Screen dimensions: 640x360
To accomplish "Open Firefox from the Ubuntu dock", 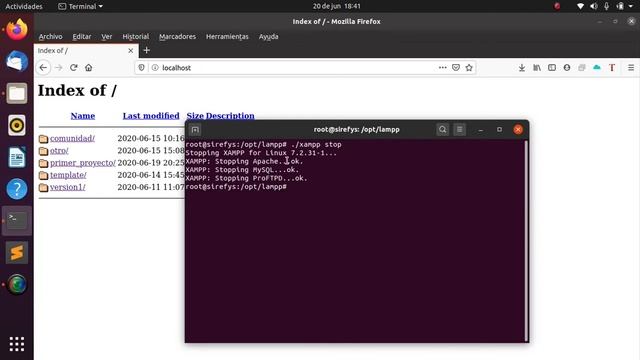I will point(17,29).
